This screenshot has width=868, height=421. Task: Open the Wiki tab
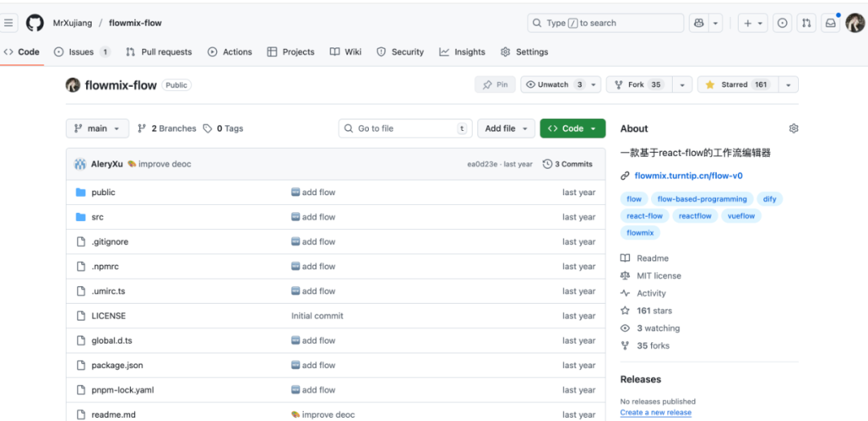pyautogui.click(x=346, y=52)
